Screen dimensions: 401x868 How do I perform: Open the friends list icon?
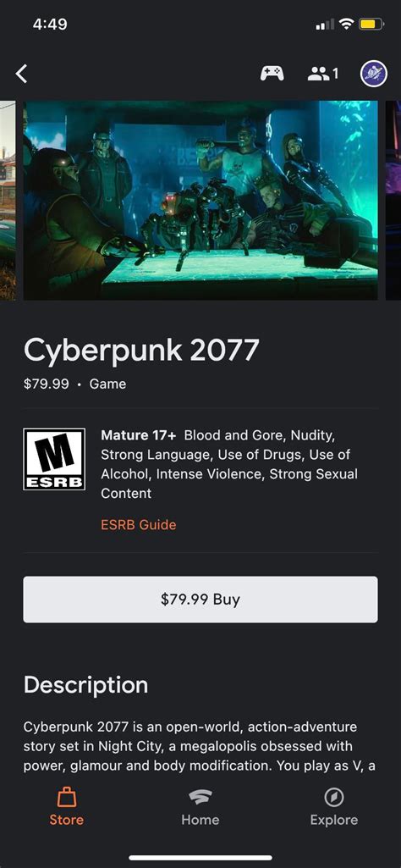point(323,73)
